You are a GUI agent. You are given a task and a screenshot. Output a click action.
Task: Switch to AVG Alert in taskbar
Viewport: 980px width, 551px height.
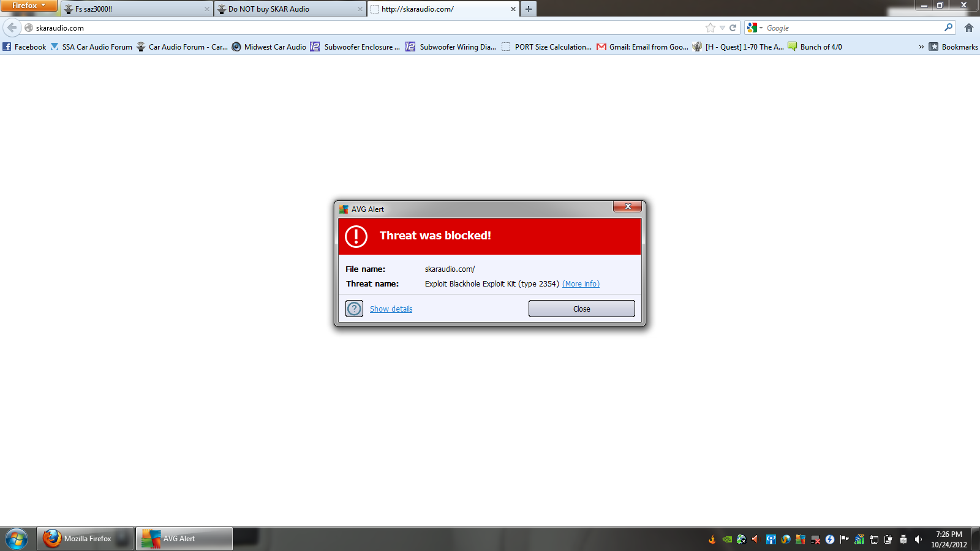coord(184,539)
